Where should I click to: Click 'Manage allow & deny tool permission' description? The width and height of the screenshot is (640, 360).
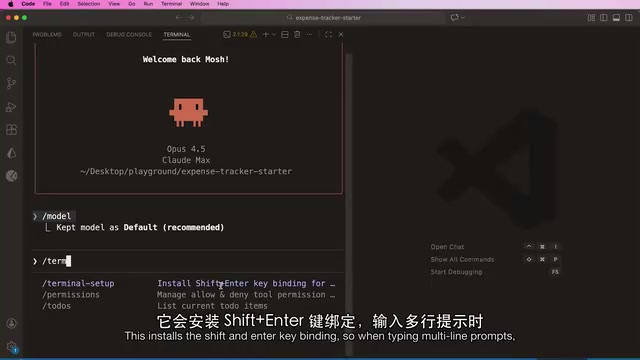point(246,295)
